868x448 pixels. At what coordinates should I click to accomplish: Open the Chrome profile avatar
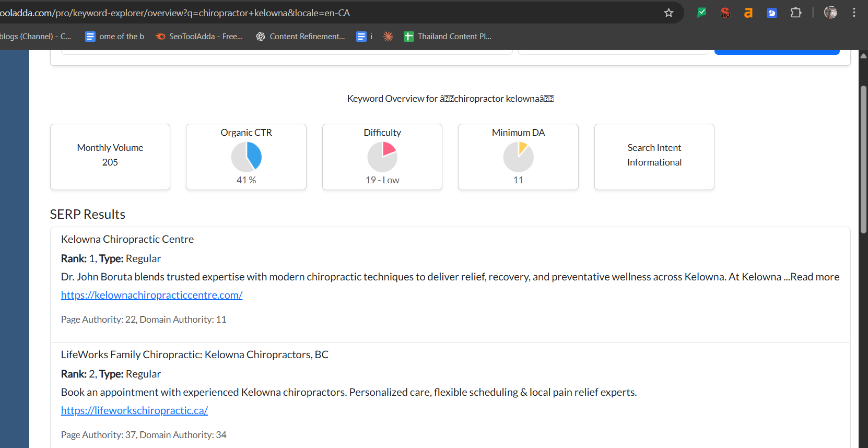(830, 13)
